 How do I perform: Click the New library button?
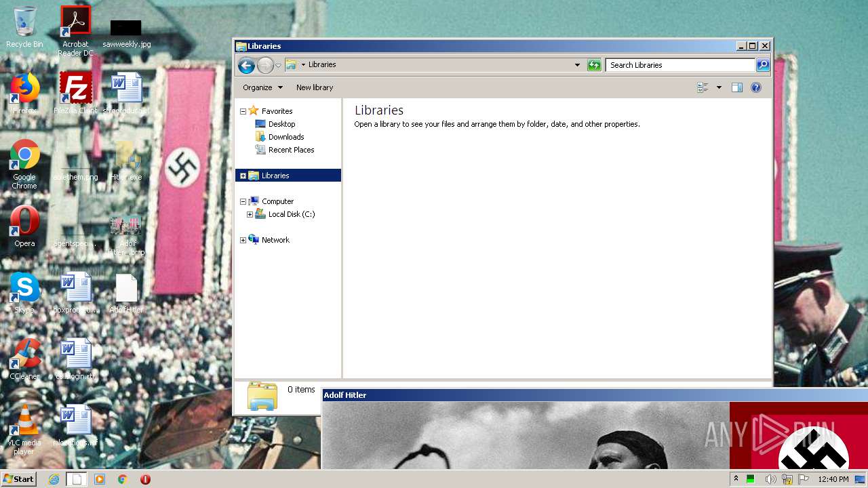315,87
